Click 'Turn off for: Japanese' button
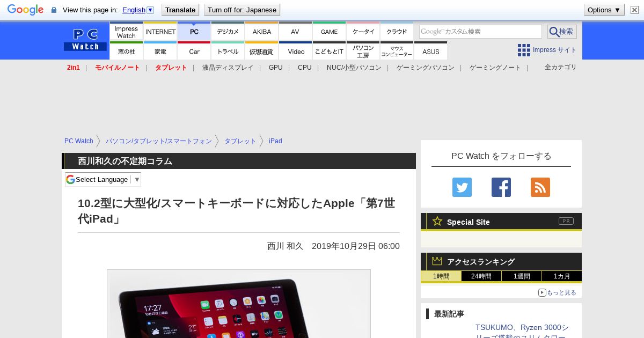 tap(242, 10)
